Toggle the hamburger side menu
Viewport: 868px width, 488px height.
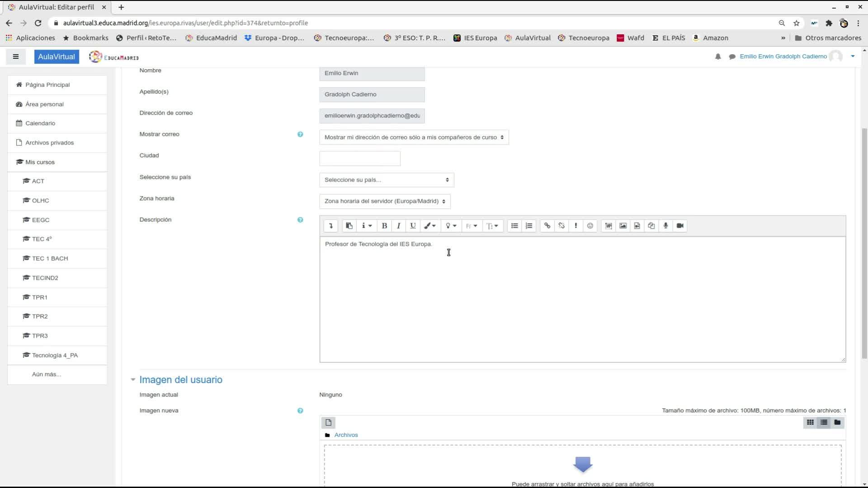coord(16,56)
